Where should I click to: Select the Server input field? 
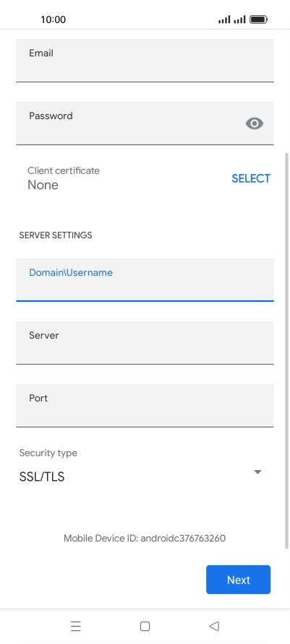click(x=145, y=343)
